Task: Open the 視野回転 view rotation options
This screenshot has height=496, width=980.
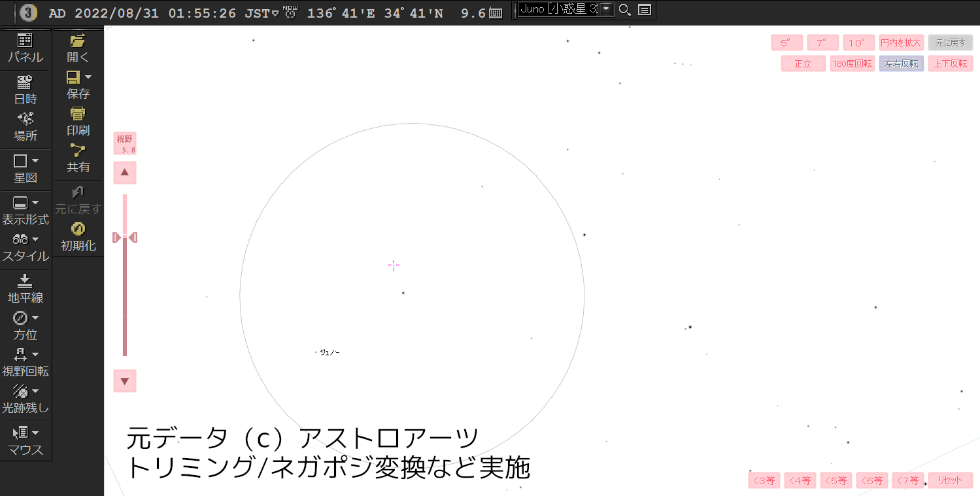Action: (25, 363)
